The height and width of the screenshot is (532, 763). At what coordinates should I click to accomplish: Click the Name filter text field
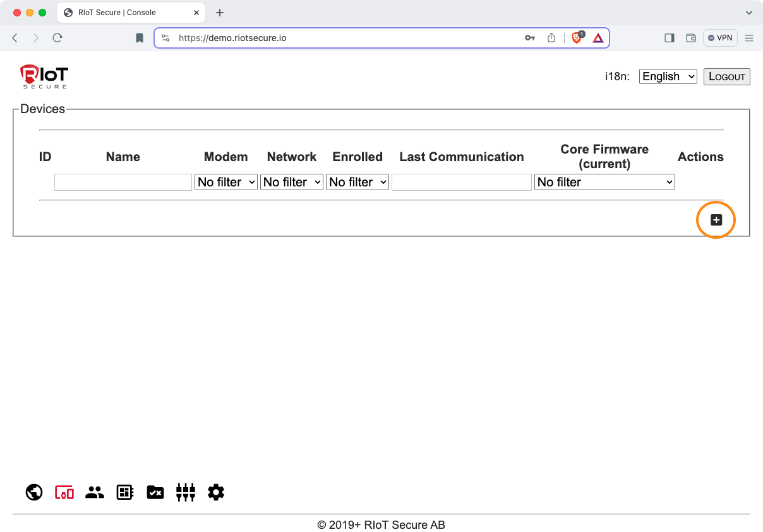pyautogui.click(x=123, y=182)
